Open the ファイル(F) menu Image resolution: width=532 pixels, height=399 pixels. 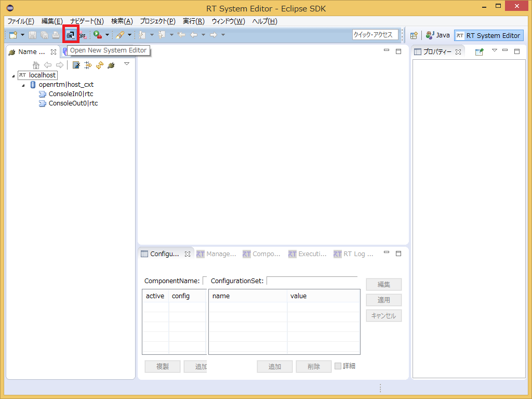(x=21, y=21)
